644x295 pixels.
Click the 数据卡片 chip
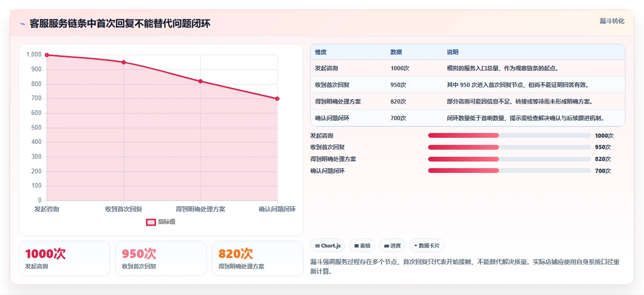[x=427, y=246]
